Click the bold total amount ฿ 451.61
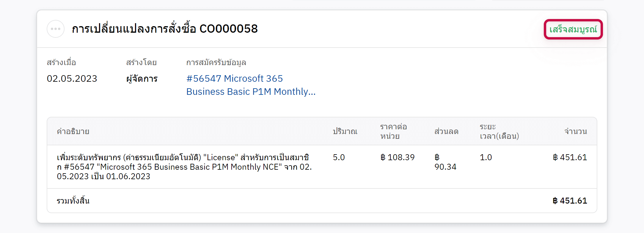Image resolution: width=644 pixels, height=233 pixels. 570,201
